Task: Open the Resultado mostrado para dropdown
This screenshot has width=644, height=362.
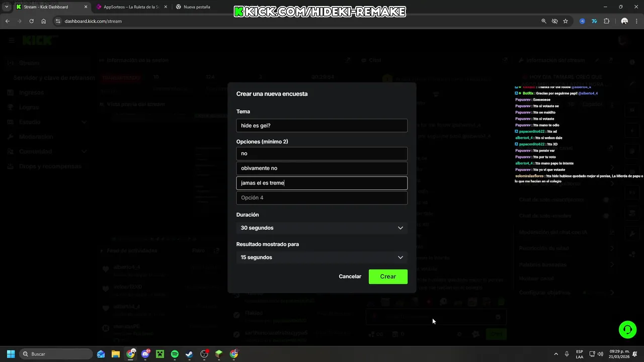Action: (x=322, y=257)
